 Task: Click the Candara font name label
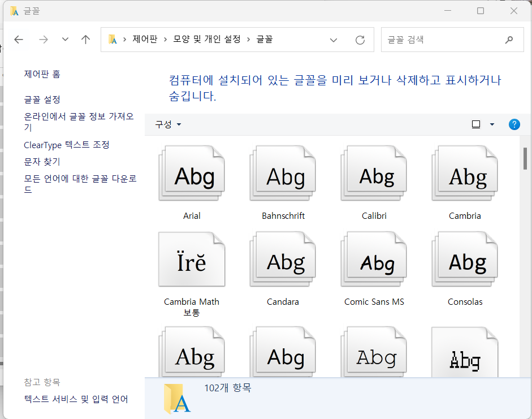tap(283, 302)
